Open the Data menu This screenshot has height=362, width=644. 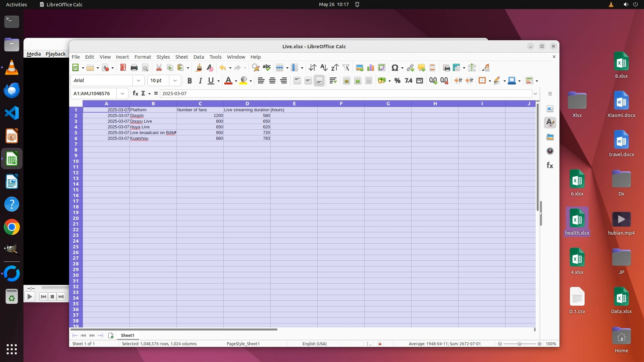[199, 57]
